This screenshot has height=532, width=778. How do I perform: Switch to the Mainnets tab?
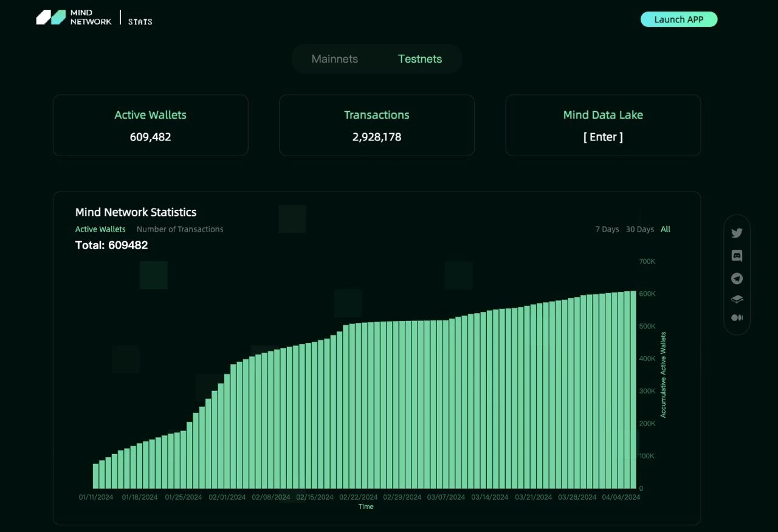point(334,59)
